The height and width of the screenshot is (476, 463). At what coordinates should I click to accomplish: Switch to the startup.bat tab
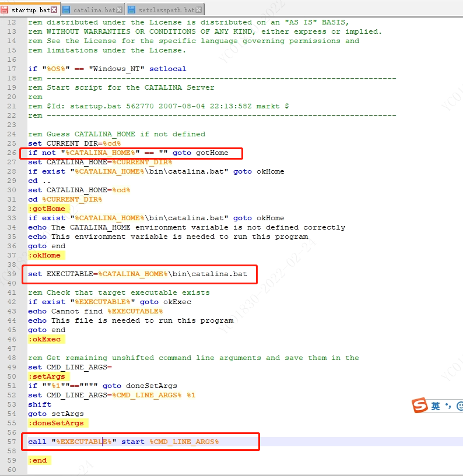pos(30,10)
